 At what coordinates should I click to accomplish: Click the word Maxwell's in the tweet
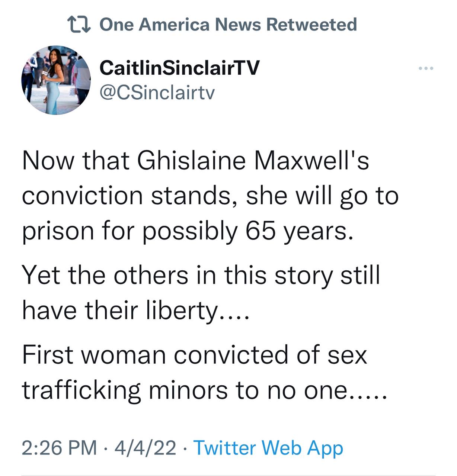tap(311, 161)
